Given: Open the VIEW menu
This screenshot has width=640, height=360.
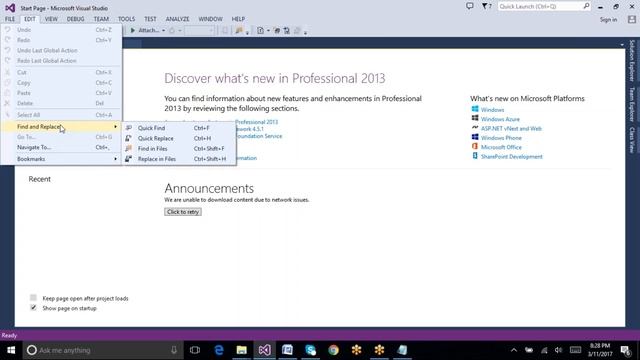Looking at the screenshot, I should click(x=51, y=19).
